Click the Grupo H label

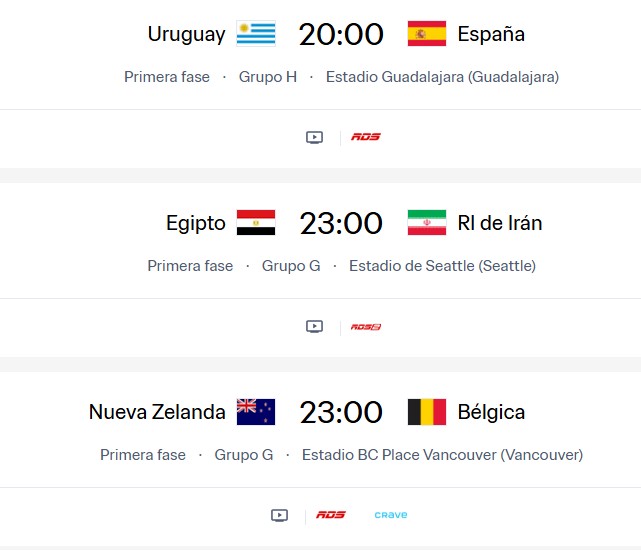point(268,76)
